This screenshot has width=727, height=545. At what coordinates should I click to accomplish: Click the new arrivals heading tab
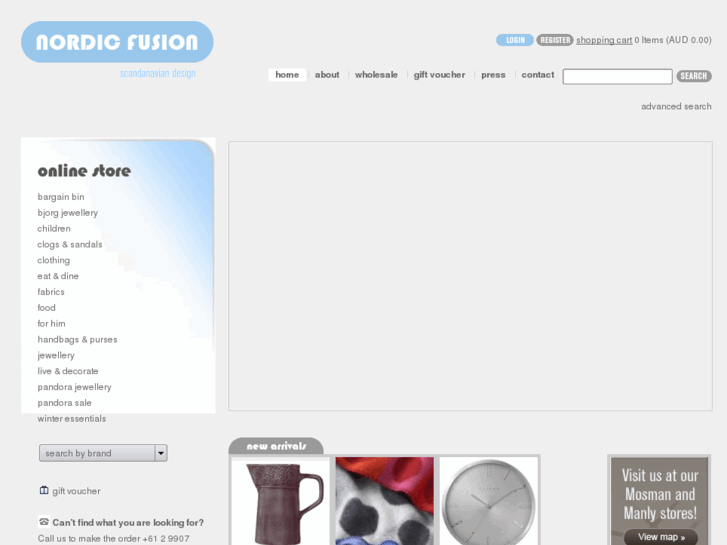(x=276, y=446)
